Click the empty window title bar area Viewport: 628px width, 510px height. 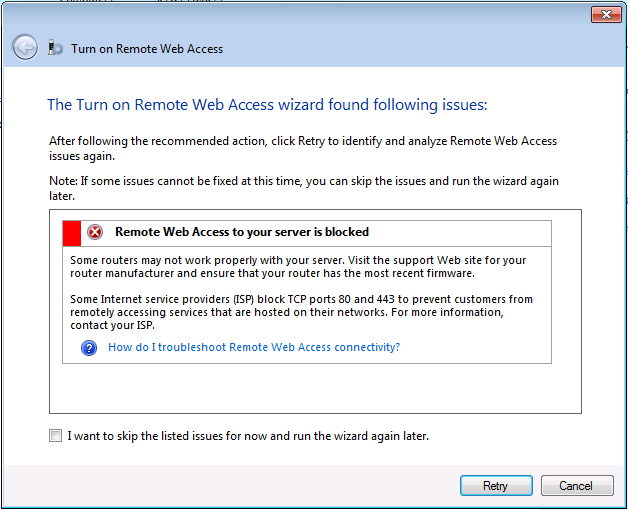[300, 14]
